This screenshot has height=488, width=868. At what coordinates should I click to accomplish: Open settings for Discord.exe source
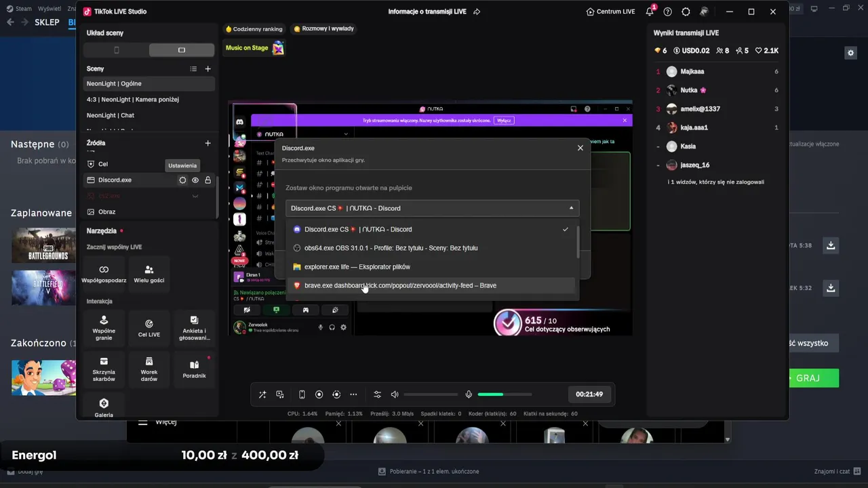point(182,180)
